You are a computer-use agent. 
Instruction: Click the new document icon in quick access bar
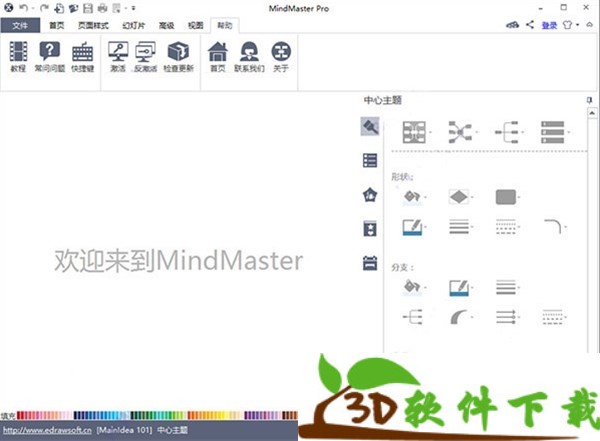[59, 8]
